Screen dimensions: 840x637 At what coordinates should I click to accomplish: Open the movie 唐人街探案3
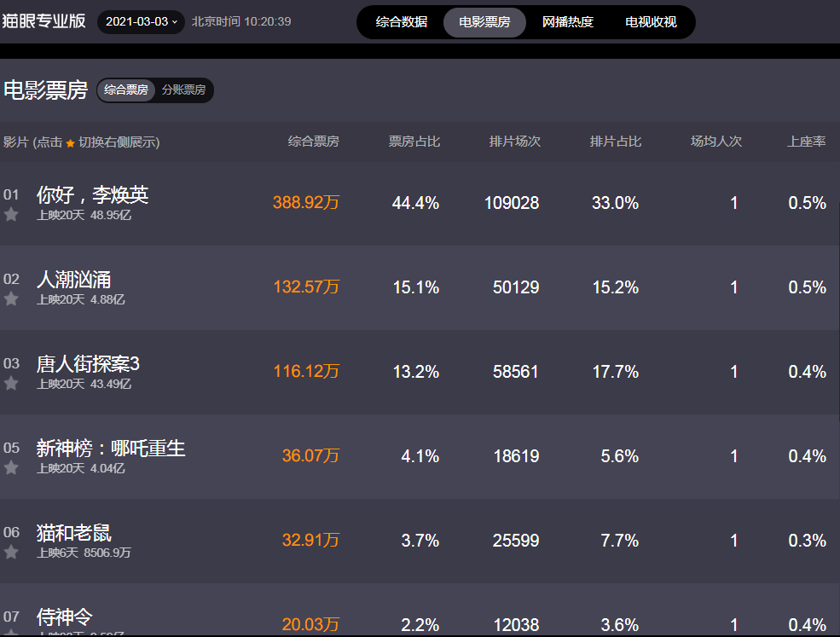(88, 364)
